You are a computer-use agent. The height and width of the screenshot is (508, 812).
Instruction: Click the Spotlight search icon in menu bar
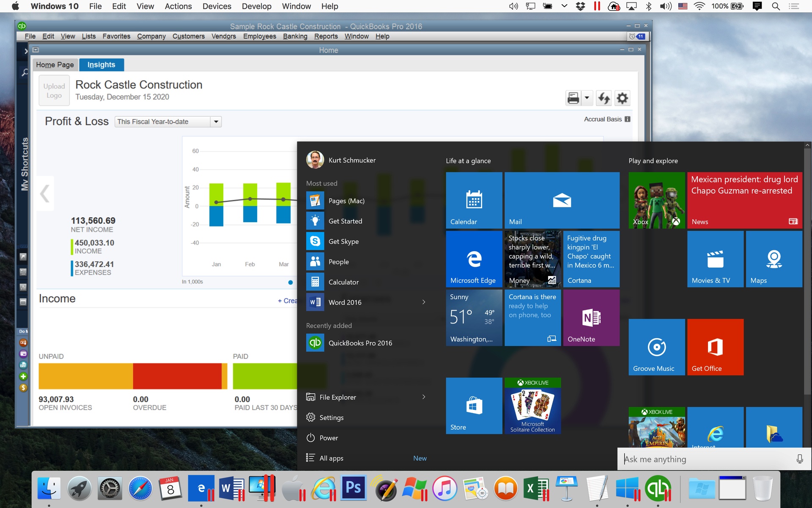[776, 6]
